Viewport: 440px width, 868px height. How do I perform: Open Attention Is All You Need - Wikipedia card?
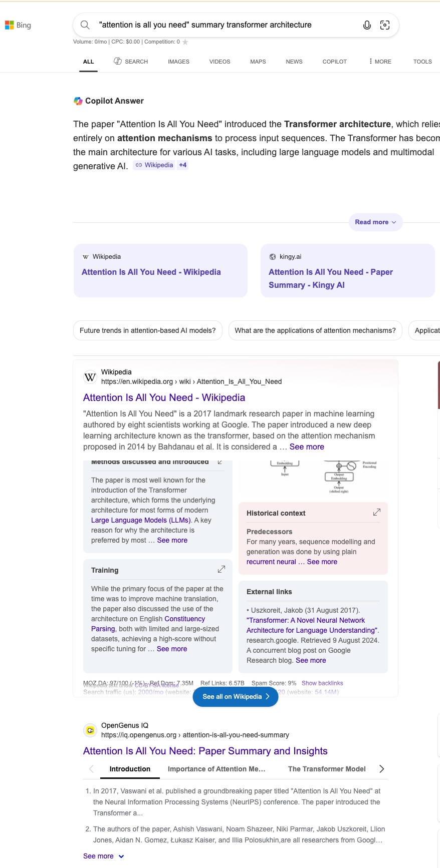(x=160, y=271)
